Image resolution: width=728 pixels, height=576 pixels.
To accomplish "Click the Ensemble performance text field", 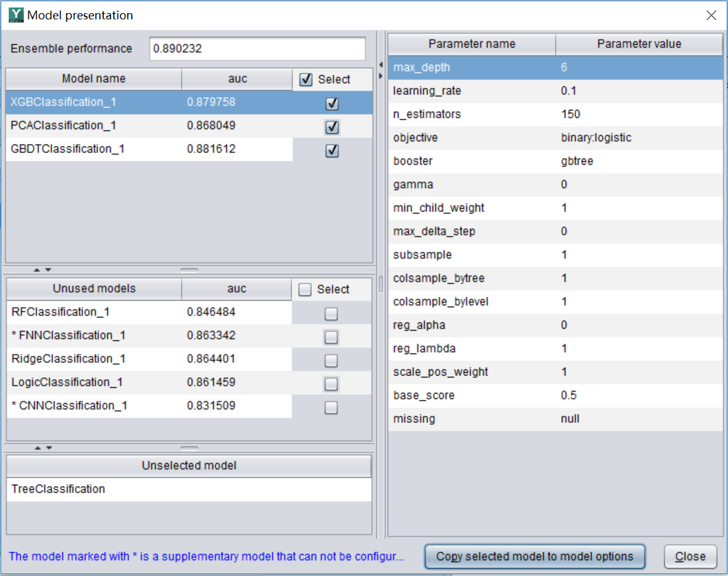I will point(257,49).
